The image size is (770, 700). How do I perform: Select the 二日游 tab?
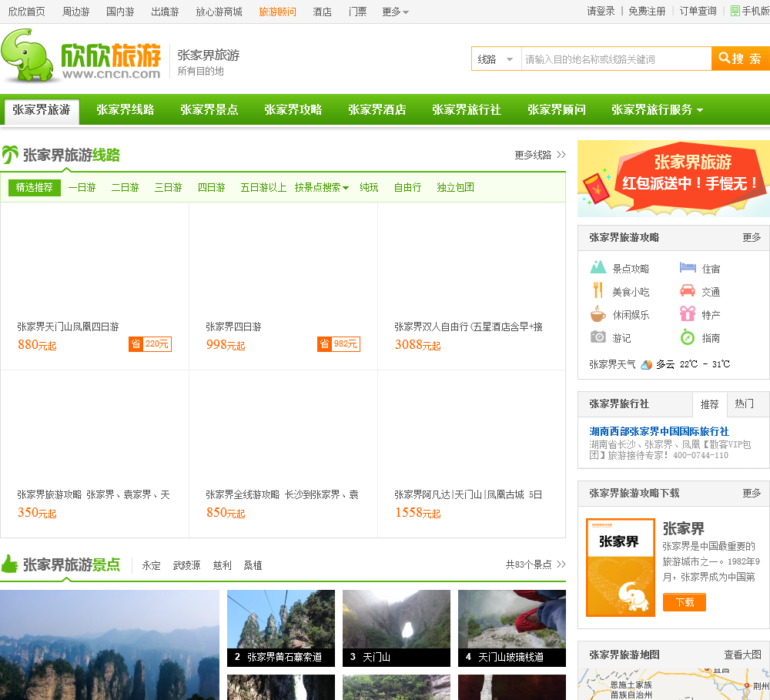pyautogui.click(x=126, y=188)
